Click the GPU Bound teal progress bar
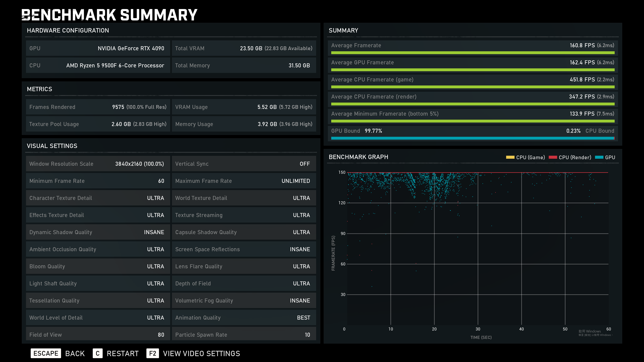The height and width of the screenshot is (362, 644). 472,138
